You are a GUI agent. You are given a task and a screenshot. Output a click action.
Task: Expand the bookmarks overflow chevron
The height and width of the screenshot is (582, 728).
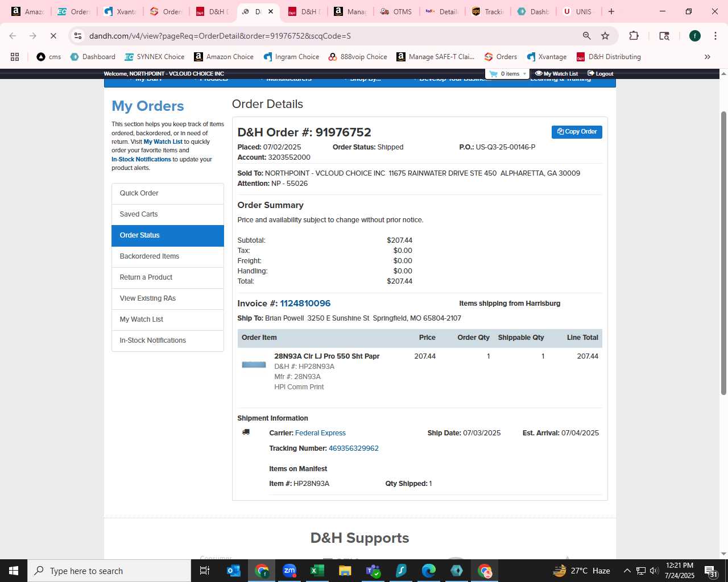coord(708,57)
